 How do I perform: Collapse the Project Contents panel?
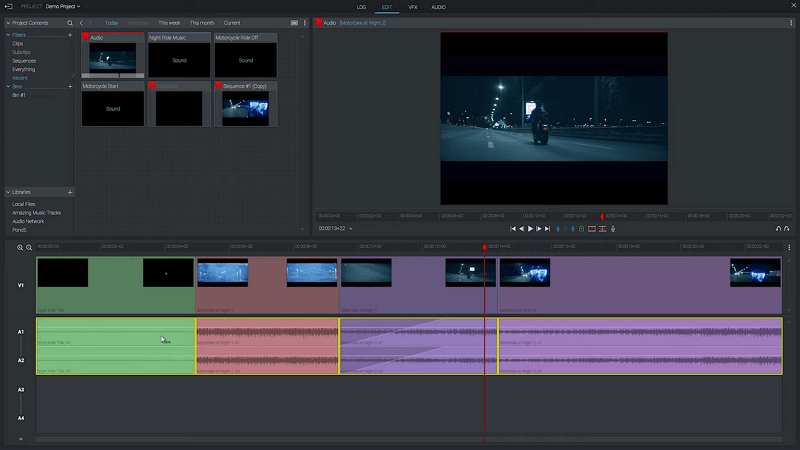[8, 23]
